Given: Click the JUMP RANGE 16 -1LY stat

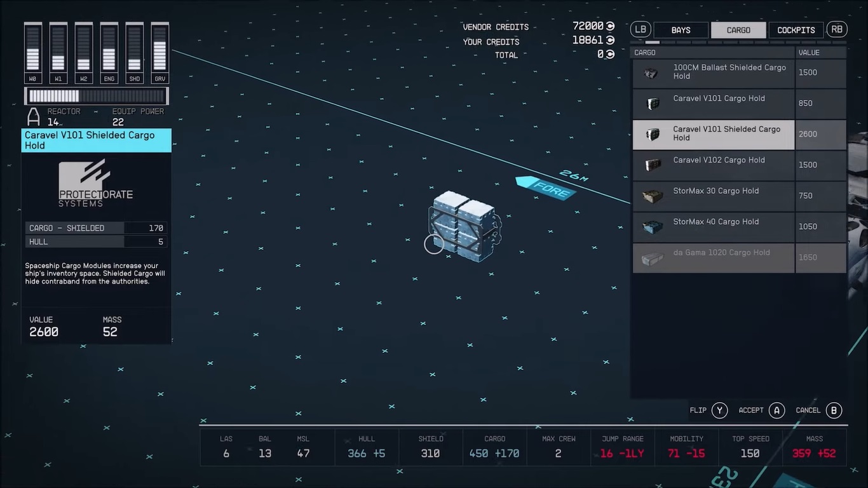Looking at the screenshot, I should (623, 447).
